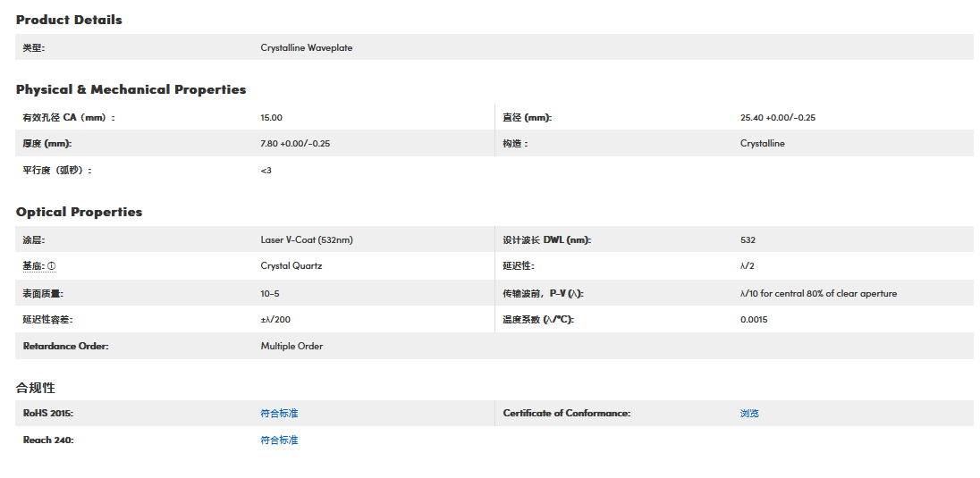980x478 pixels.
Task: Click the Product Details heading
Action: tap(69, 20)
